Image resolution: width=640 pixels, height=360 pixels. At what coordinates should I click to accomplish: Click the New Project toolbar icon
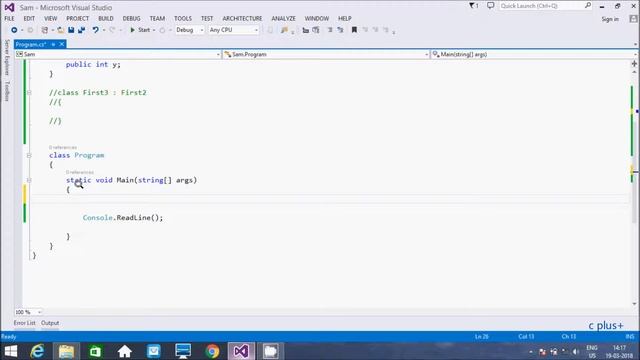click(x=44, y=30)
